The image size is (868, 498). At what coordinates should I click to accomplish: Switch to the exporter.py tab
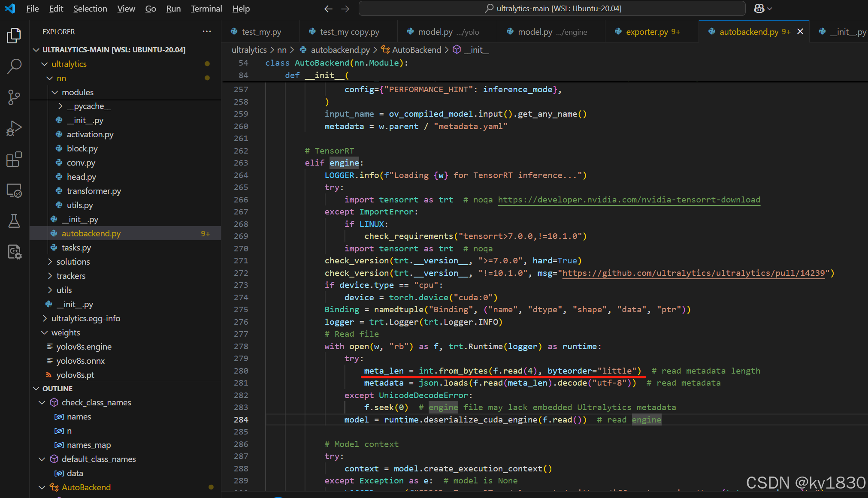coord(647,32)
